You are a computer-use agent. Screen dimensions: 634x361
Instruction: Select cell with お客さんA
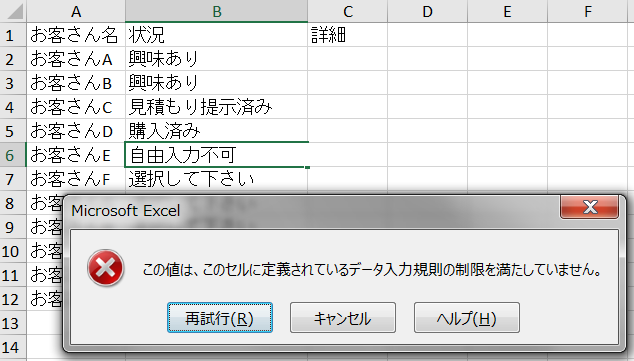point(76,59)
